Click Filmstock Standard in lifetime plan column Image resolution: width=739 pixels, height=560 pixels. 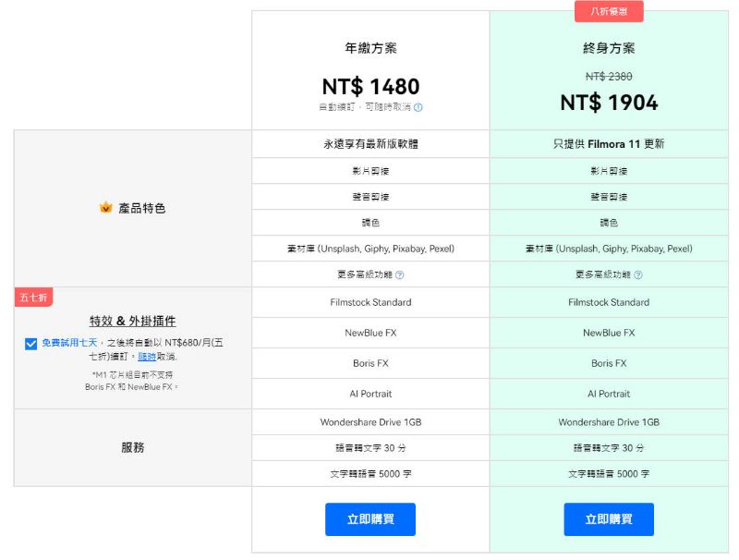(x=609, y=302)
